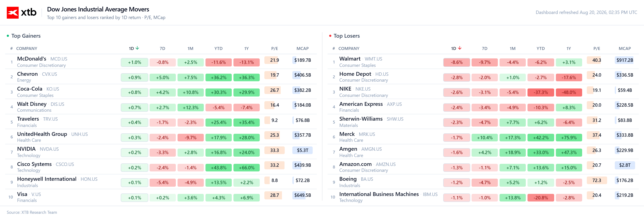Click the green Top Gainers bullet
The height and width of the screenshot is (218, 644).
[8, 36]
